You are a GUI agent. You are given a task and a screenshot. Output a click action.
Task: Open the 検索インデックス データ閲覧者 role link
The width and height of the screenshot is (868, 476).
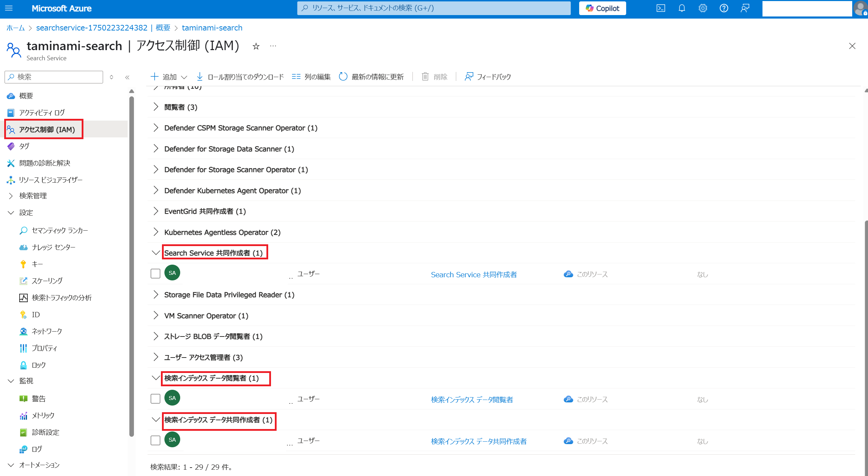click(x=472, y=400)
